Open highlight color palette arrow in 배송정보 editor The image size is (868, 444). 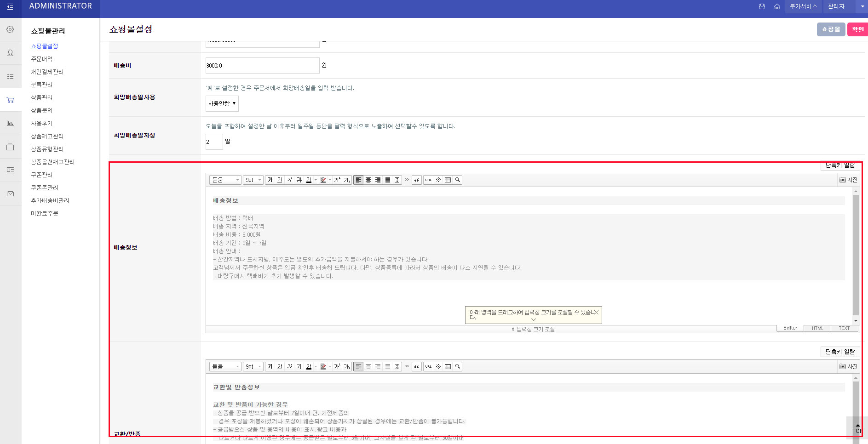pos(330,180)
